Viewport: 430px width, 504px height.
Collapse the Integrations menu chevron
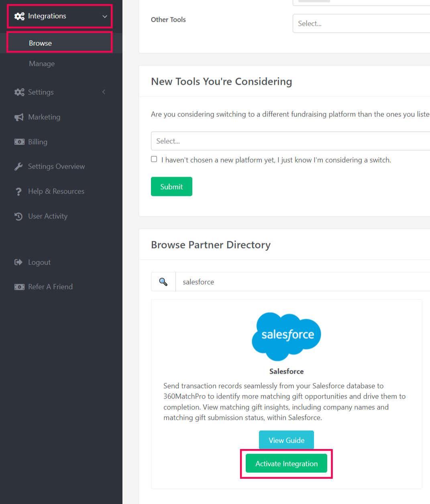pos(105,16)
